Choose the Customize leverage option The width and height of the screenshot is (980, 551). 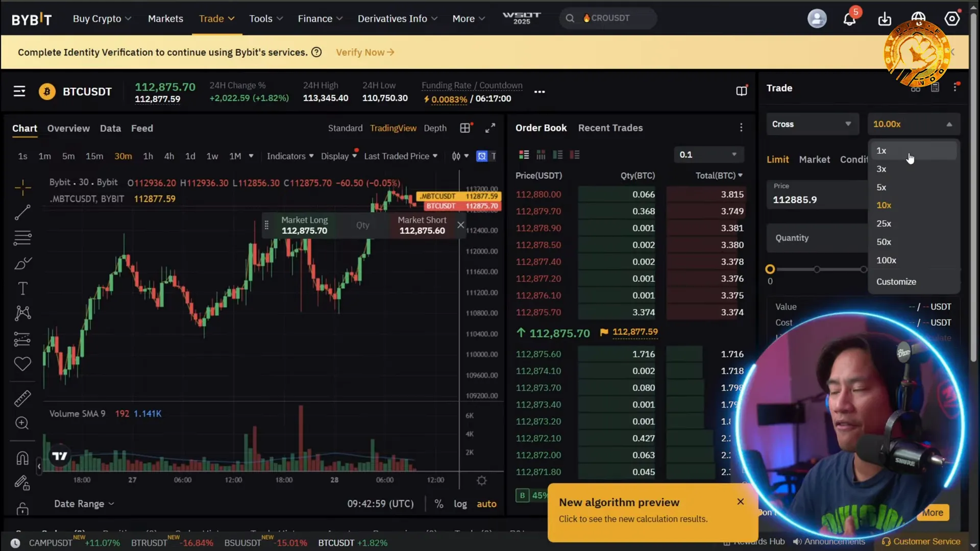point(896,282)
